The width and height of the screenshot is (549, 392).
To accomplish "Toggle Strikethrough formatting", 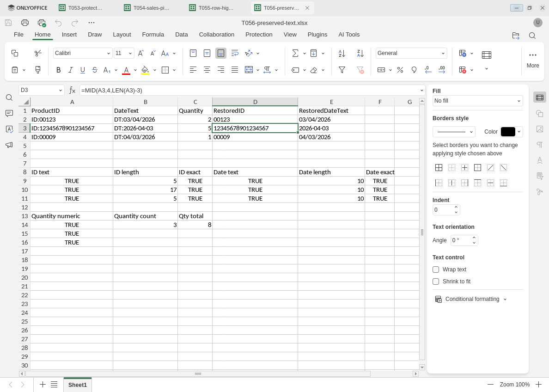I will pos(95,70).
